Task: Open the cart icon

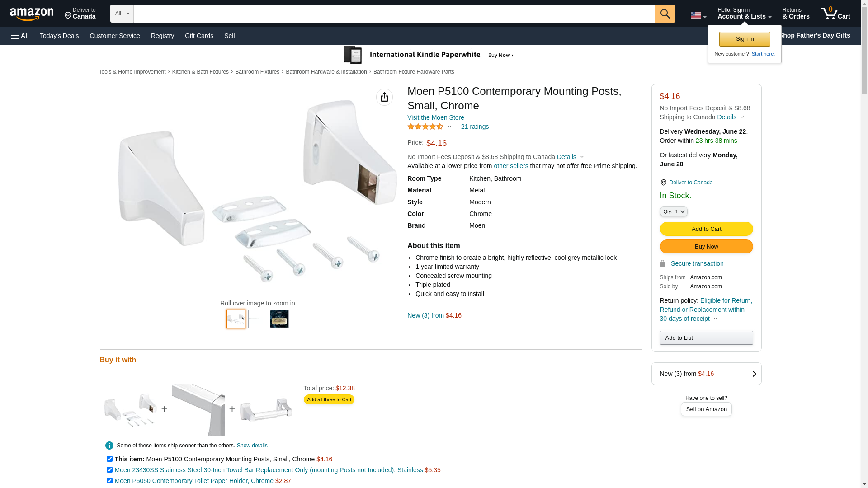Action: (835, 14)
